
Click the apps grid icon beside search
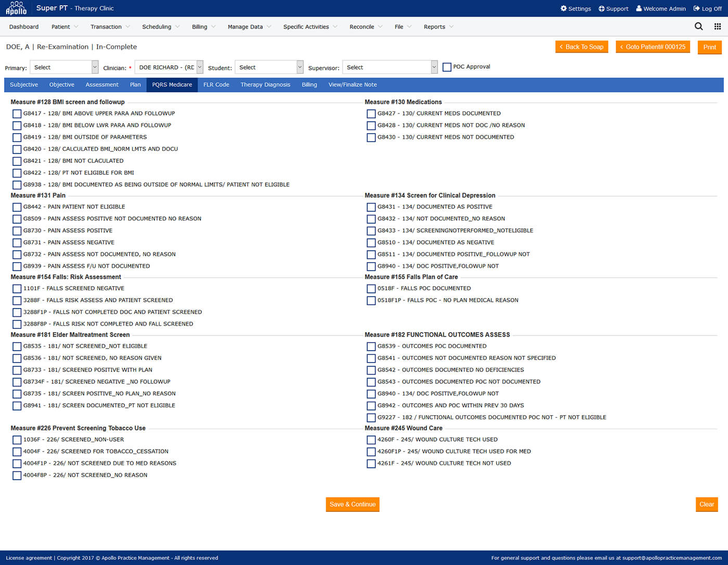tap(716, 26)
